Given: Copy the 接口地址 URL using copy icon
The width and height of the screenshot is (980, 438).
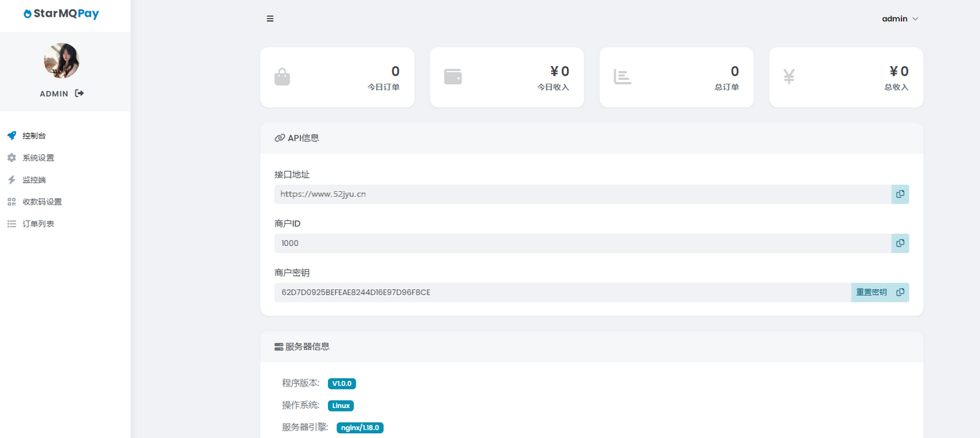Looking at the screenshot, I should [x=900, y=194].
